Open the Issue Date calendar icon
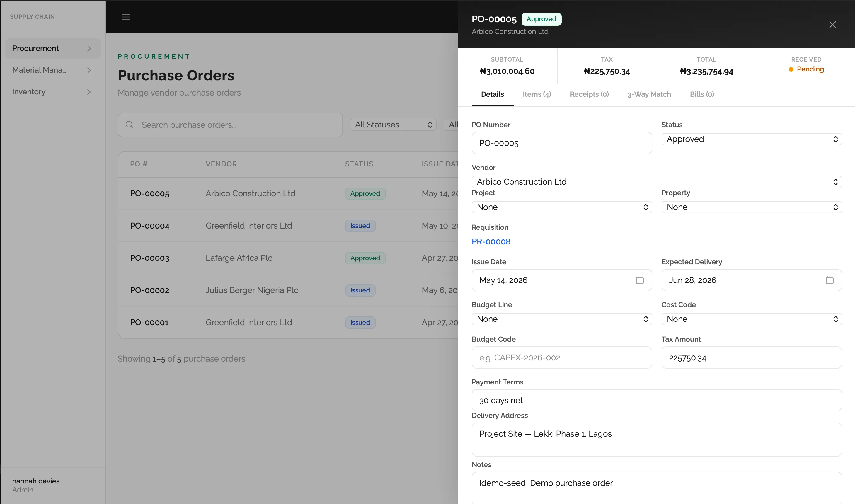Screen dimensions: 855x504 pos(640,280)
